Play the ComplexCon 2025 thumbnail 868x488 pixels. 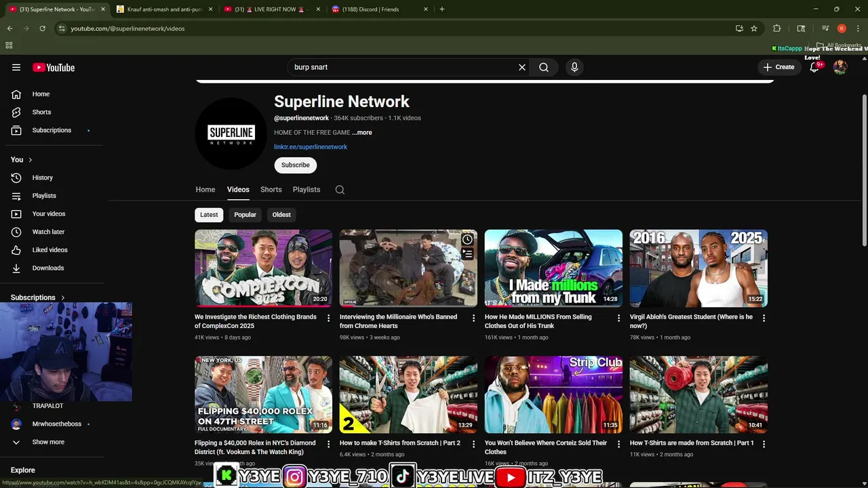(x=263, y=268)
